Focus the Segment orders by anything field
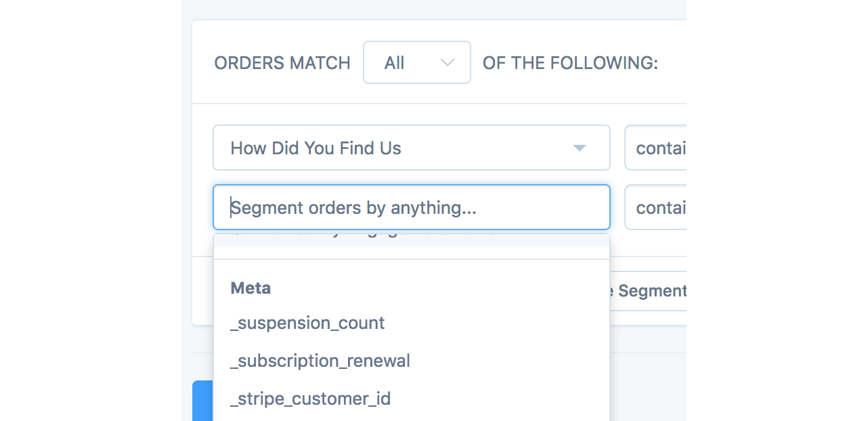This screenshot has height=421, width=868. click(x=411, y=208)
